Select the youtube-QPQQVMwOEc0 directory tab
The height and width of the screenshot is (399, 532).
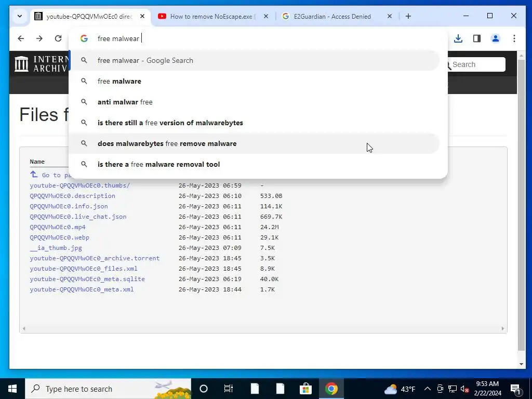[89, 16]
